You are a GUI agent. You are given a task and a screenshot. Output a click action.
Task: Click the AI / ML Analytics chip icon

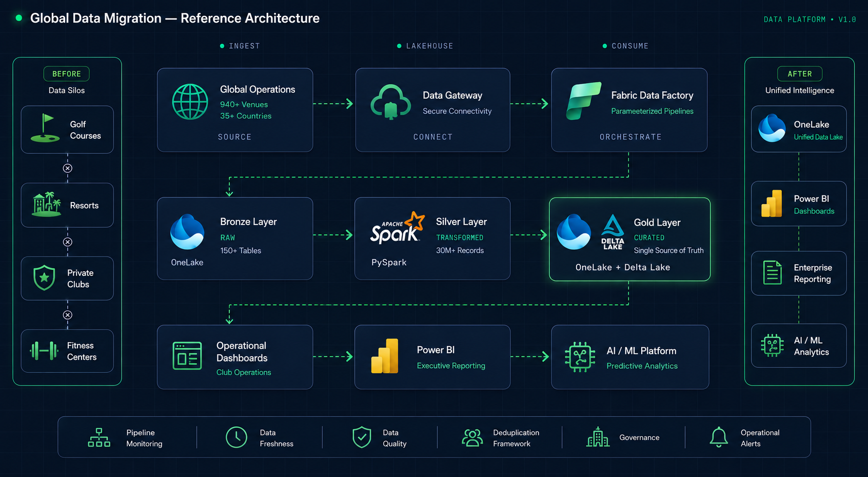[772, 345]
